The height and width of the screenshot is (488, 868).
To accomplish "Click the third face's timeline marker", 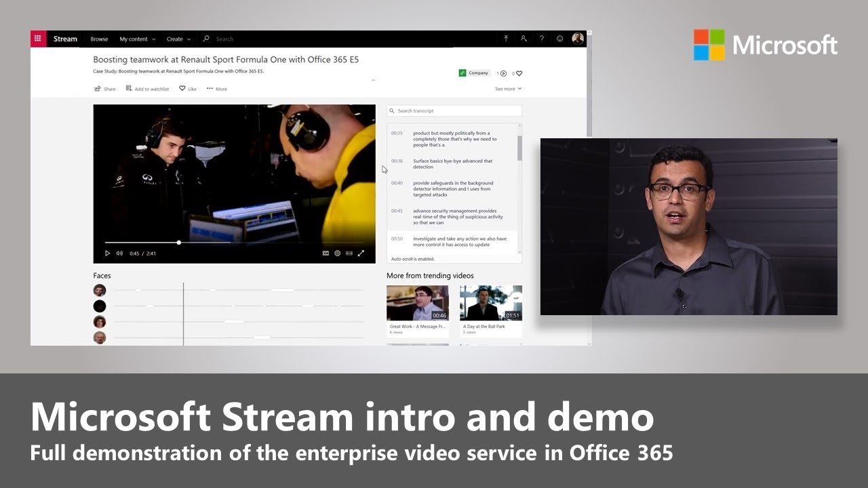I will [234, 321].
